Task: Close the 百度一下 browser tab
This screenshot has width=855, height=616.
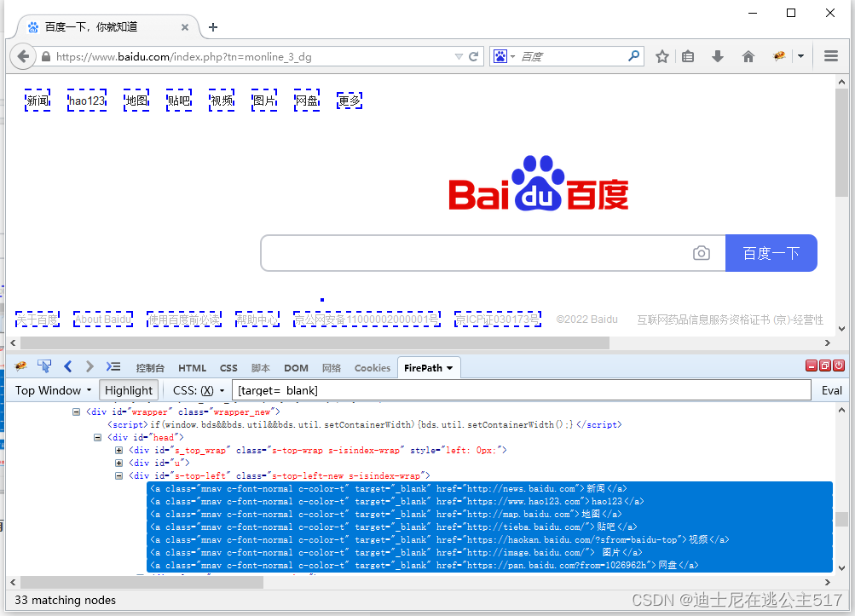Action: [x=185, y=27]
